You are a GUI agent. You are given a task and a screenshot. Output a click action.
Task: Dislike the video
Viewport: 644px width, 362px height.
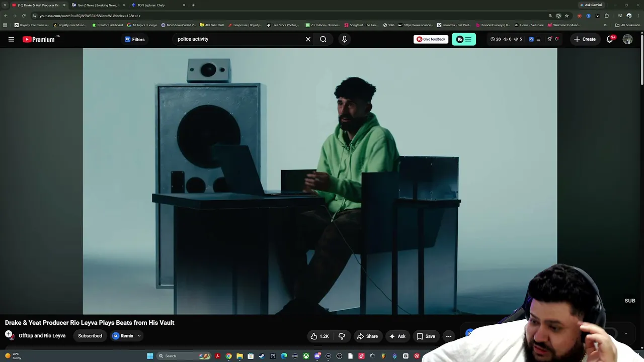(x=342, y=336)
